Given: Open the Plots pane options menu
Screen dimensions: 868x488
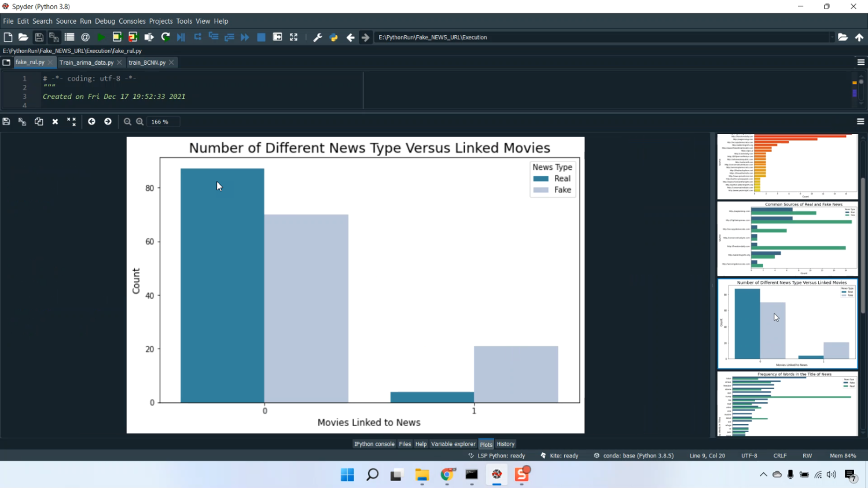Looking at the screenshot, I should pos(860,121).
